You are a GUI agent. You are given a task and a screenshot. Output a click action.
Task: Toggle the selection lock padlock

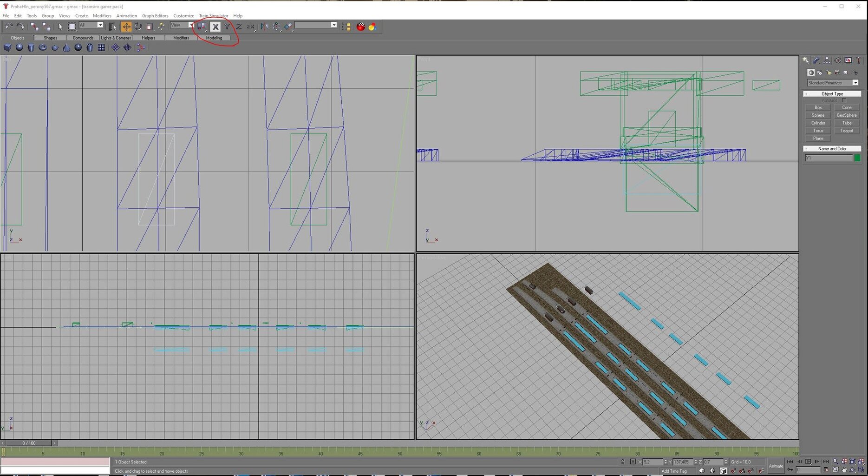(623, 462)
